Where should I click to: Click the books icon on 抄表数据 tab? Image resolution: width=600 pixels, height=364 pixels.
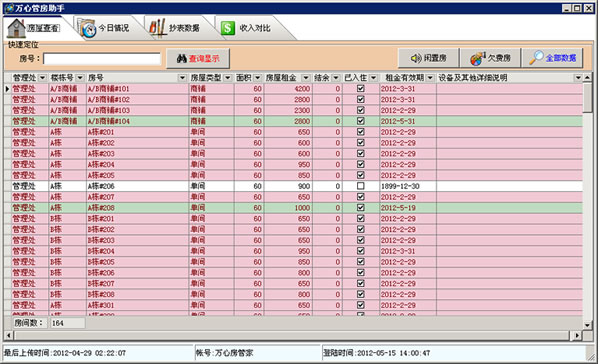coord(157,28)
